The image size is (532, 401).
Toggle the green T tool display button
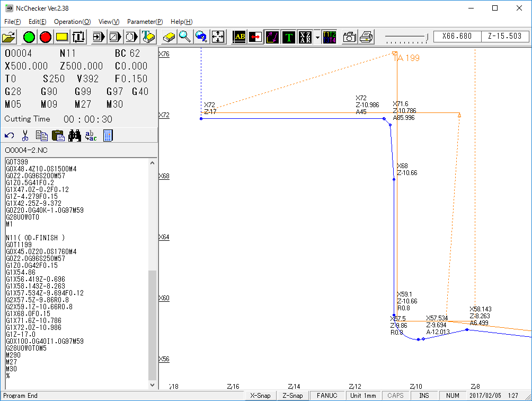tap(289, 37)
